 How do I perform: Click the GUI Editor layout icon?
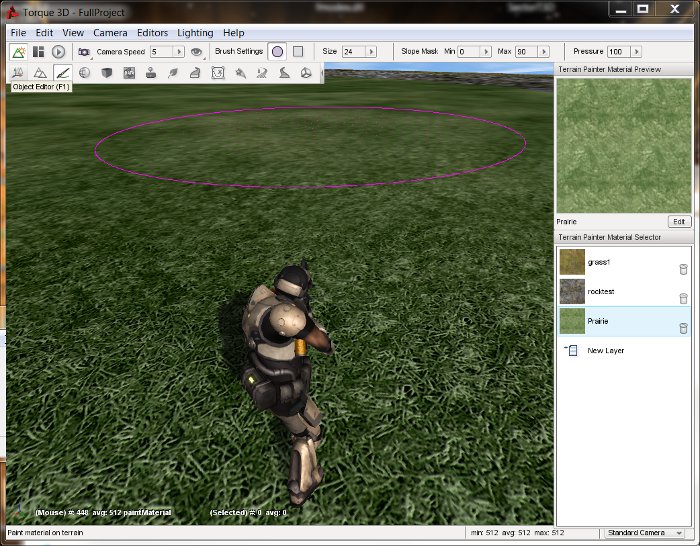39,51
